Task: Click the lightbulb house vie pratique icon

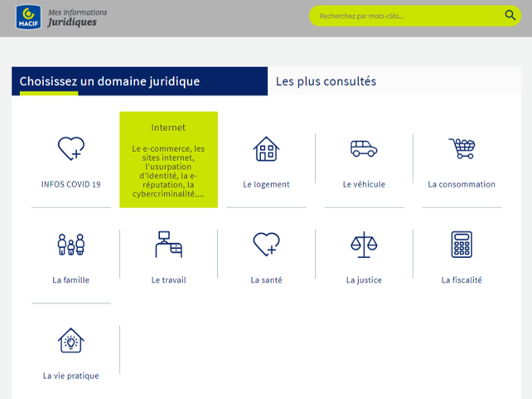Action: click(x=71, y=340)
